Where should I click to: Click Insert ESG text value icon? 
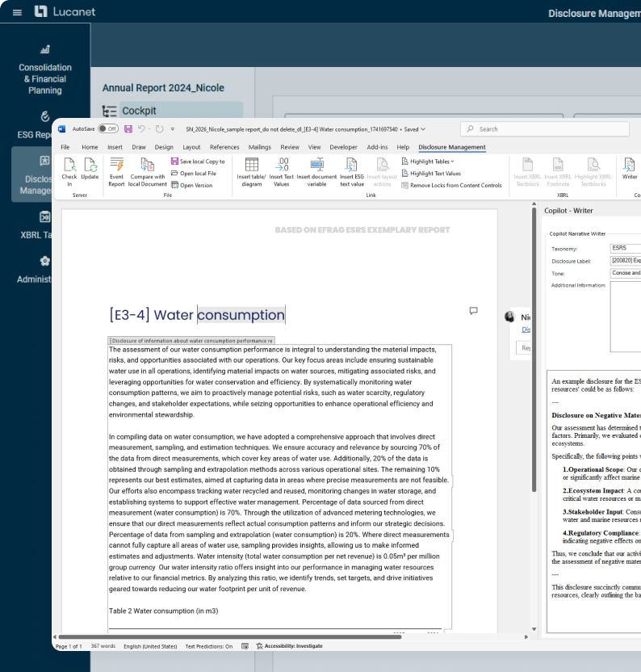coord(352,166)
